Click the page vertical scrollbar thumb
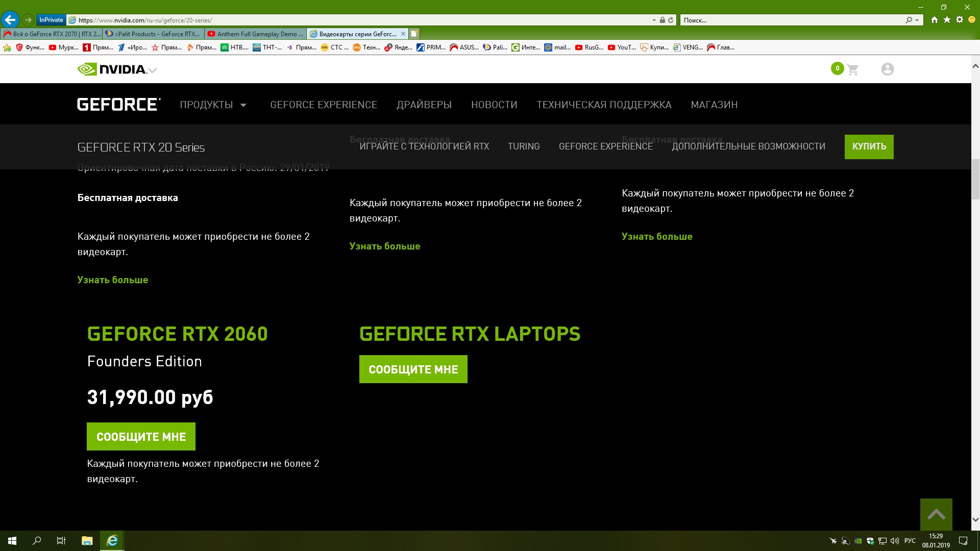The width and height of the screenshot is (980, 551). 975,179
